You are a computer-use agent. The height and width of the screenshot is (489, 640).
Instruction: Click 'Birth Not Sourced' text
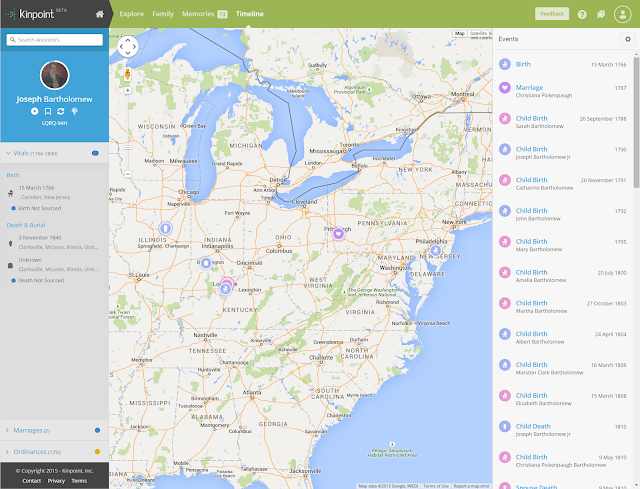click(40, 208)
